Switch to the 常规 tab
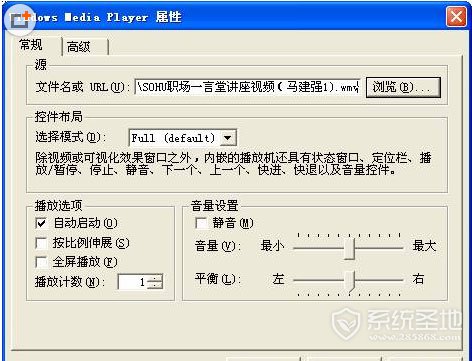This screenshot has height=361, width=472. pyautogui.click(x=31, y=45)
